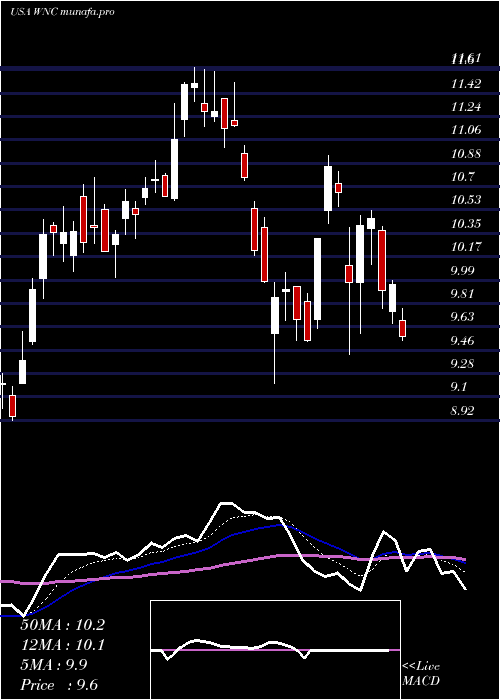Image resolution: width=500 pixels, height=700 pixels.
Task: Click the 10.7 price axis label
Action: [462, 177]
